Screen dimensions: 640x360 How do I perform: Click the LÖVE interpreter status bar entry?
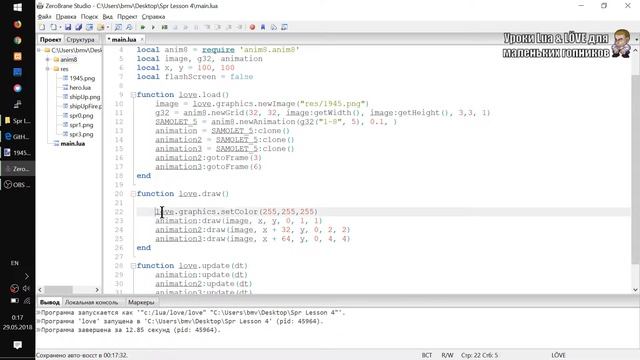click(x=558, y=356)
